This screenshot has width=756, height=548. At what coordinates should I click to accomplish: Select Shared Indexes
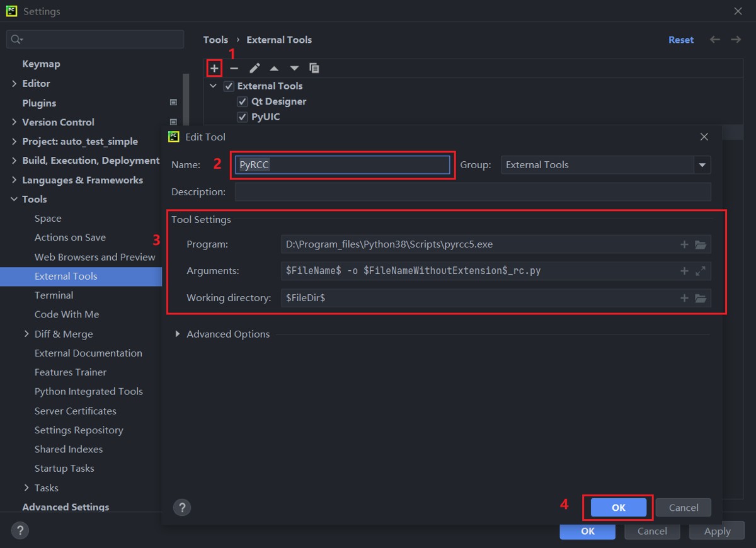(x=69, y=449)
